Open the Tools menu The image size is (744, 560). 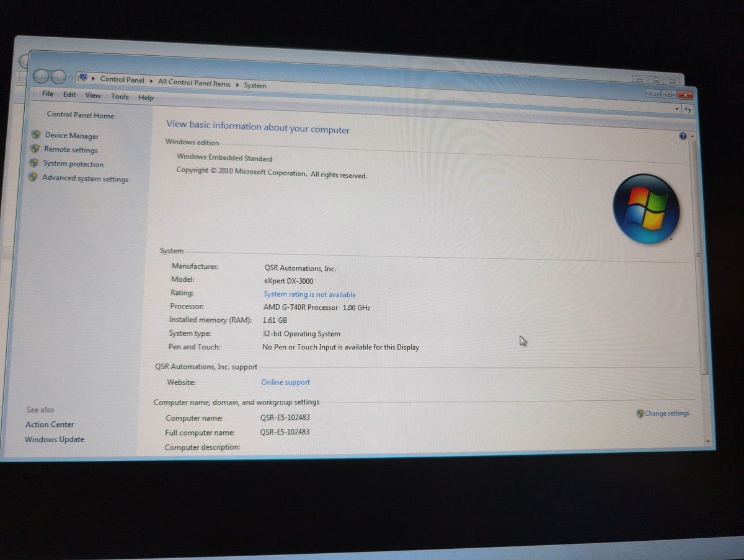point(120,97)
